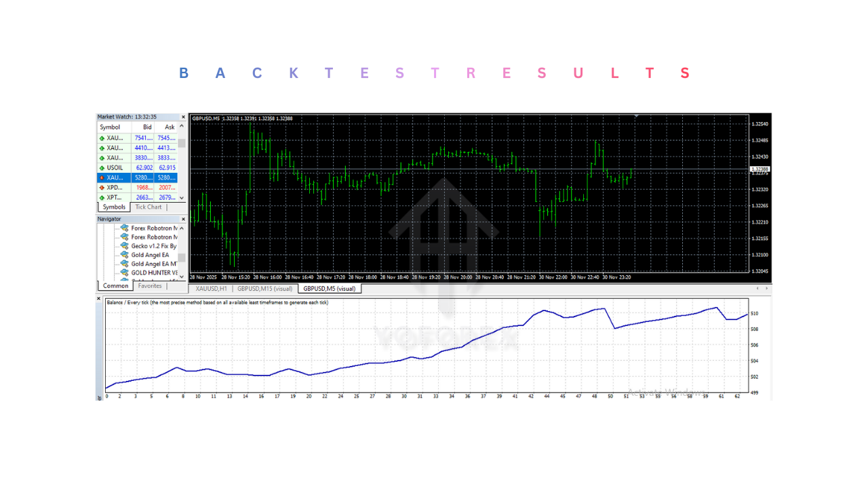Screen dimensions: 868x488
Task: Click the GOLD HUNTER expert advisor icon
Action: (125, 272)
